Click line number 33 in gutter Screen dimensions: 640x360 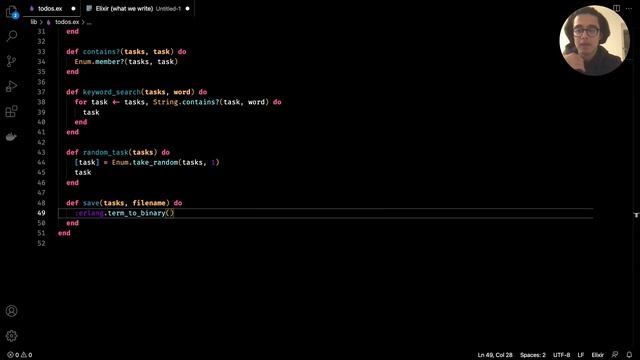click(x=41, y=52)
